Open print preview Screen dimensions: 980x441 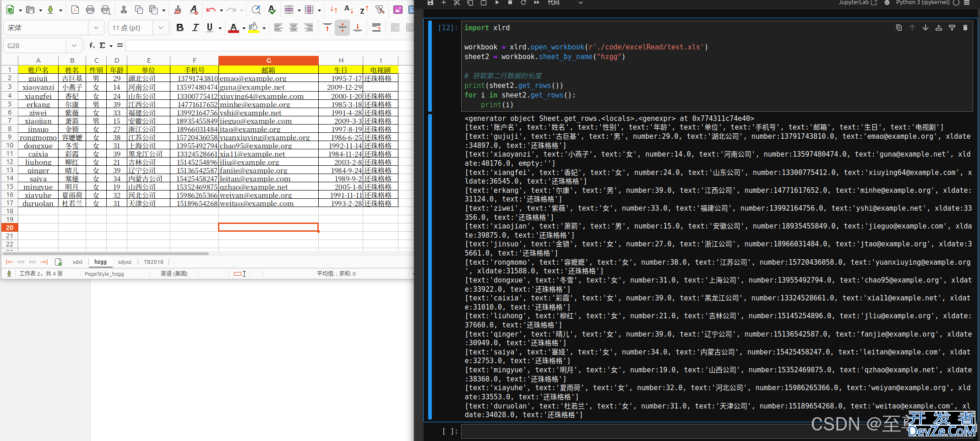(106, 10)
